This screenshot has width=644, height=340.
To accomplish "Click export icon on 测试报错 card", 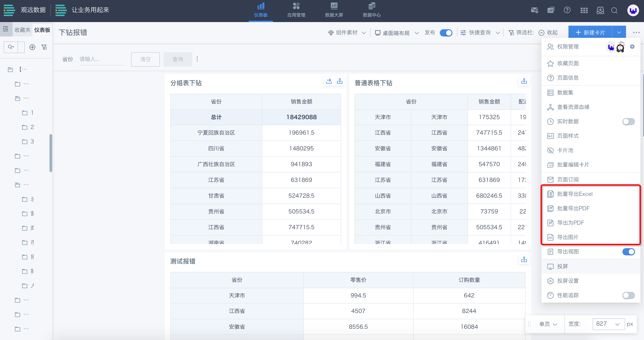I will click(x=524, y=259).
